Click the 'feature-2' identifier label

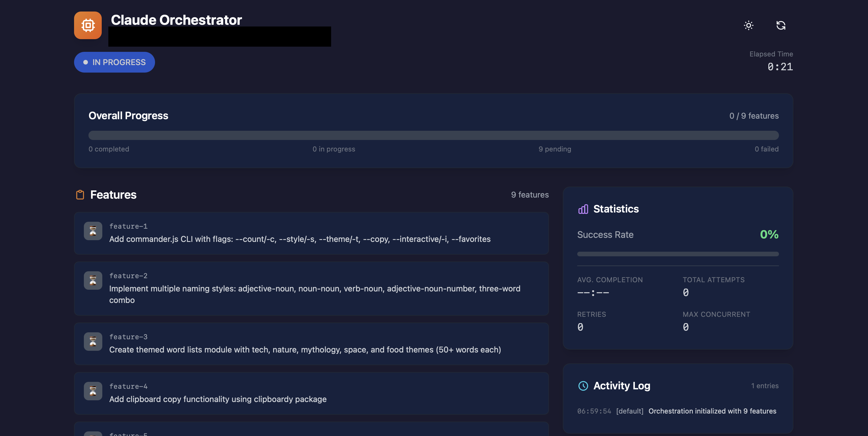pos(128,276)
